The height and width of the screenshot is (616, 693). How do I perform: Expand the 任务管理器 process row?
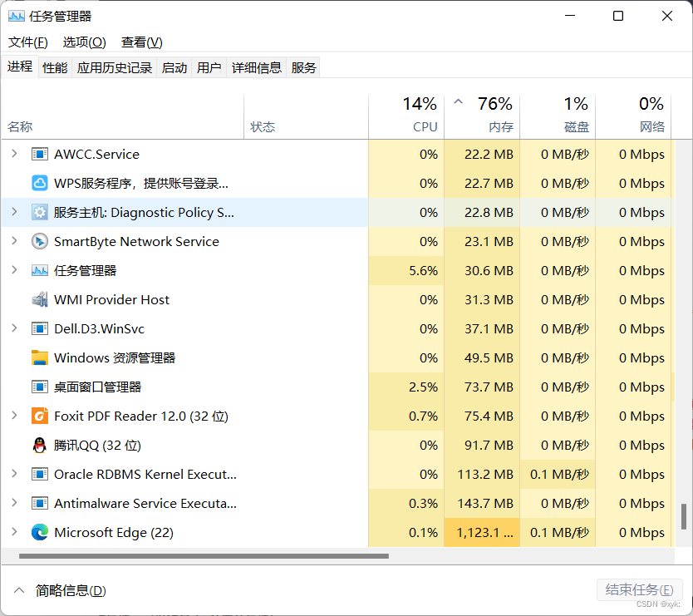click(x=14, y=269)
